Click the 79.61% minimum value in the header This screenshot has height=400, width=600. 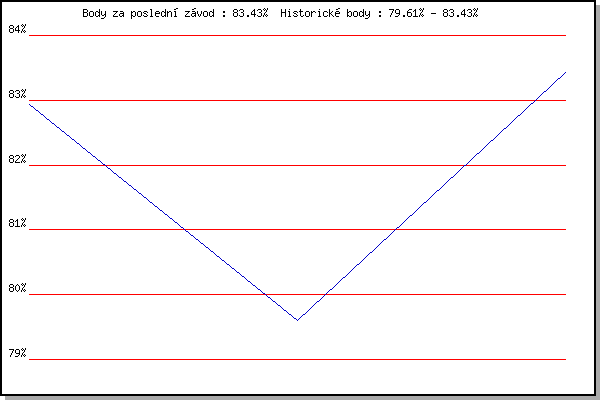pos(407,13)
